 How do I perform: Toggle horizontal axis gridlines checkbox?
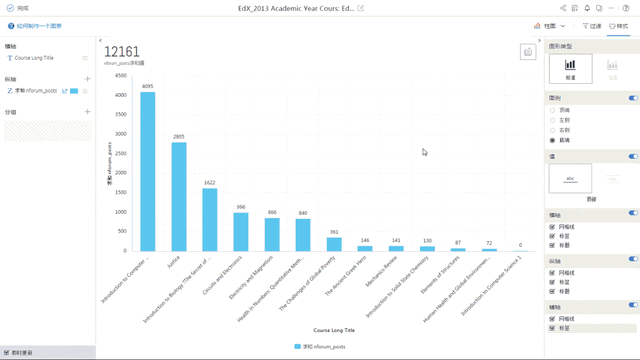tap(552, 227)
